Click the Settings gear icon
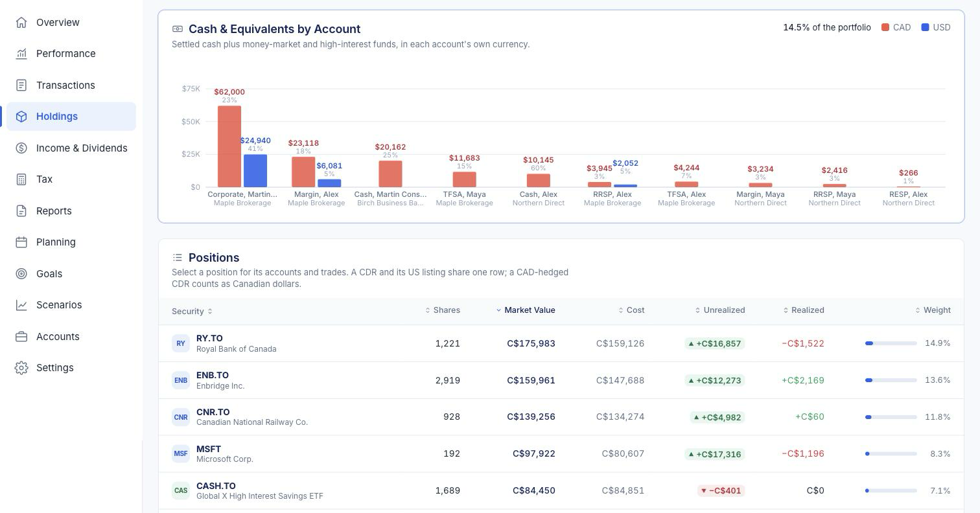Image resolution: width=980 pixels, height=513 pixels. coord(21,368)
